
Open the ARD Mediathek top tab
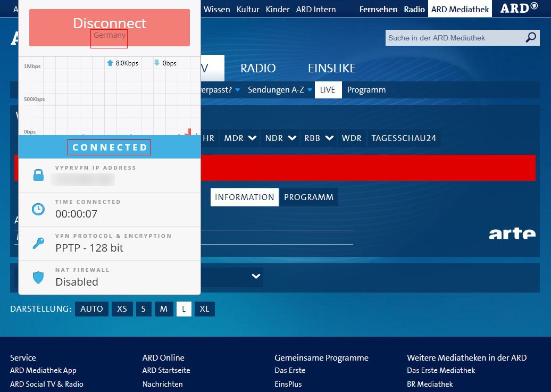[x=460, y=9]
